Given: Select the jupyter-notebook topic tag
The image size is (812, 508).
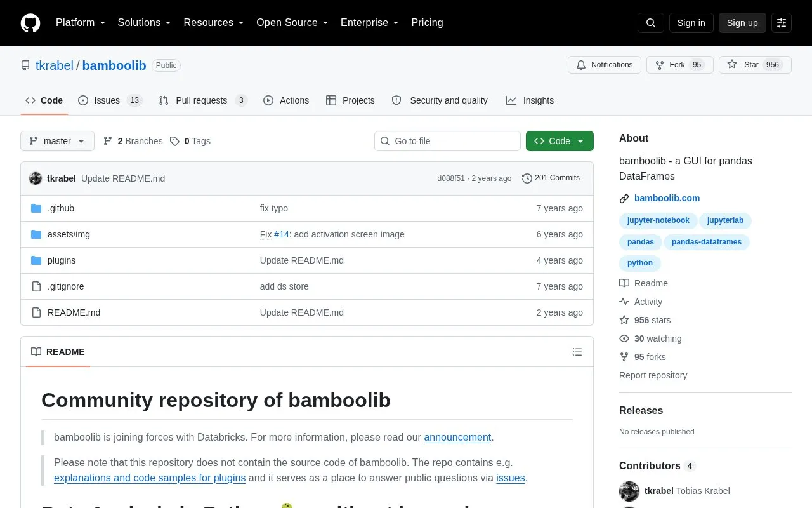Looking at the screenshot, I should [658, 220].
